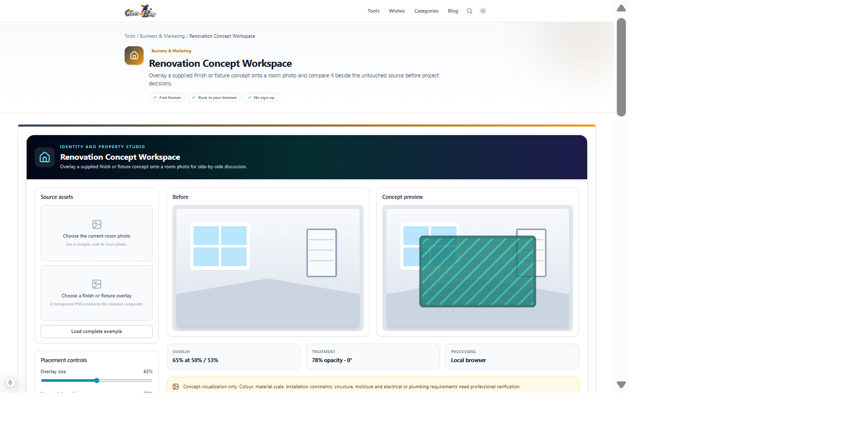Click the No sign-up badge
The image size is (868, 442).
pyautogui.click(x=261, y=97)
